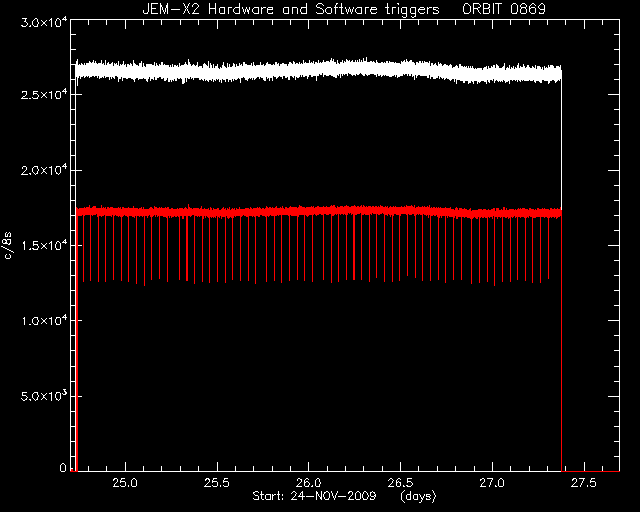This screenshot has width=640, height=512.
Task: Click the Start: 24-NOV-2009 axis label
Action: [x=314, y=496]
